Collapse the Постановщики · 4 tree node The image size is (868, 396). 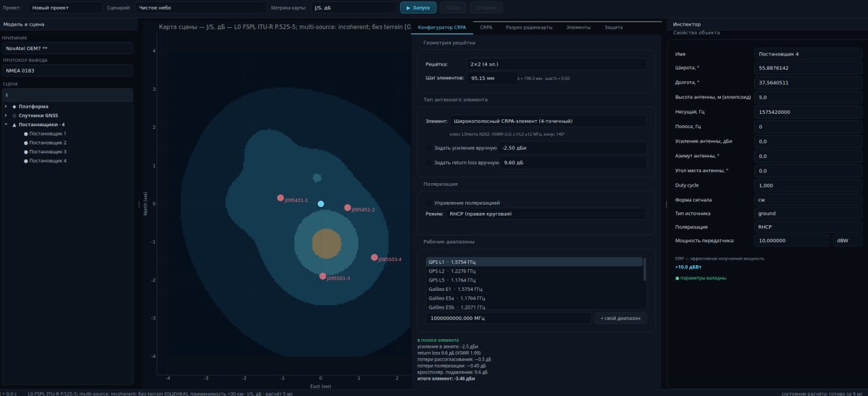point(6,125)
